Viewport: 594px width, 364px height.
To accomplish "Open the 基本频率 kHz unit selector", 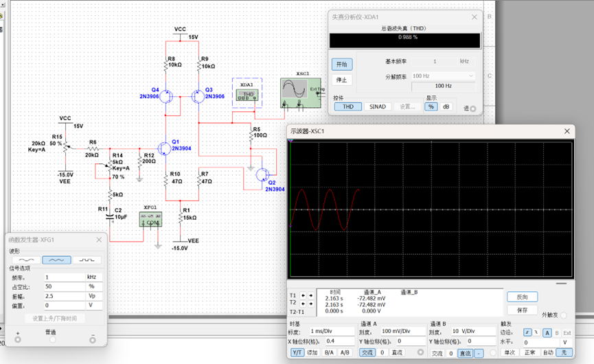I will coord(466,61).
